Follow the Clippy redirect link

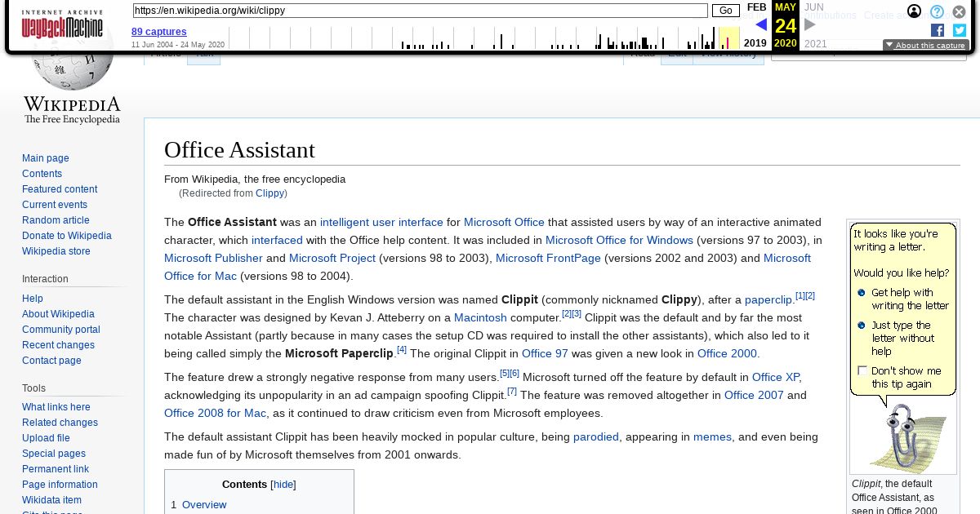[x=269, y=193]
